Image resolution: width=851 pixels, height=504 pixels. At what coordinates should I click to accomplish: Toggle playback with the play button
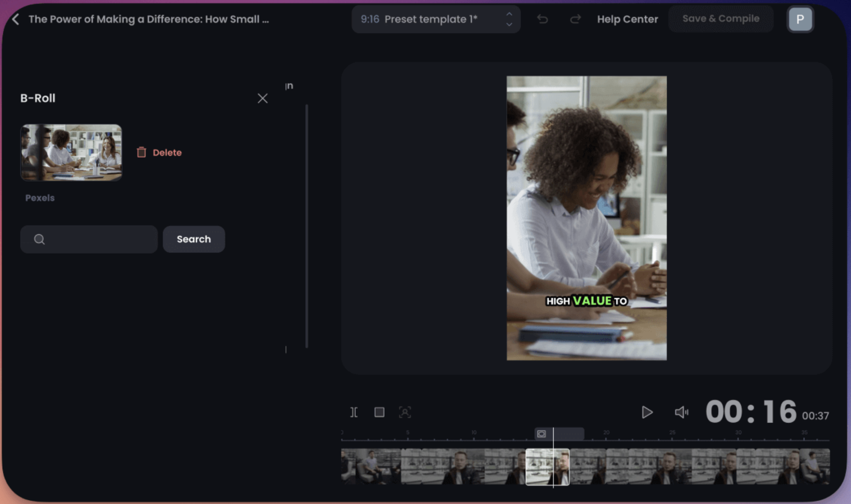tap(647, 412)
